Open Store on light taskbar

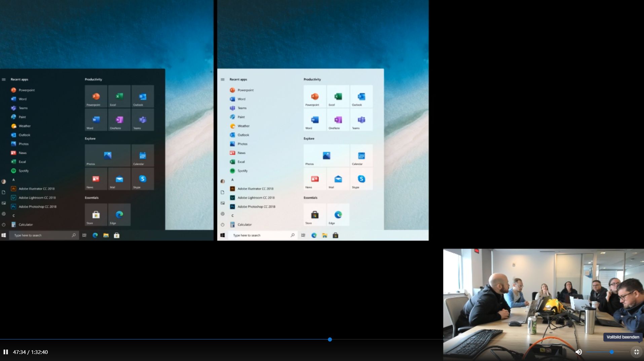point(335,235)
